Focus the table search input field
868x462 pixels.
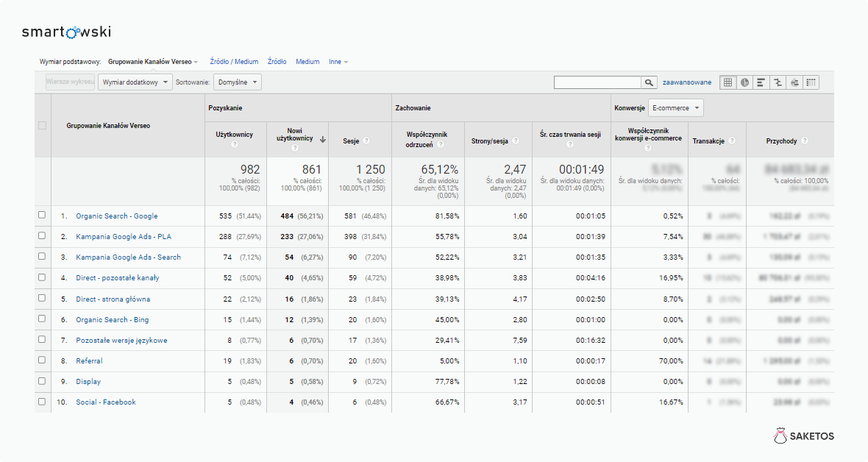pos(597,82)
